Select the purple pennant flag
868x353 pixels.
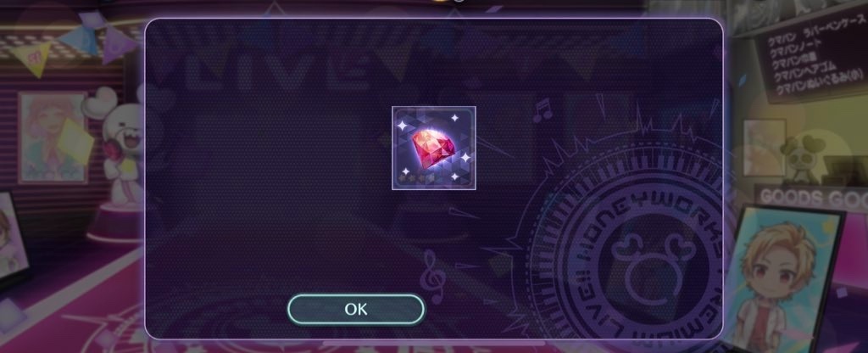[x=119, y=44]
